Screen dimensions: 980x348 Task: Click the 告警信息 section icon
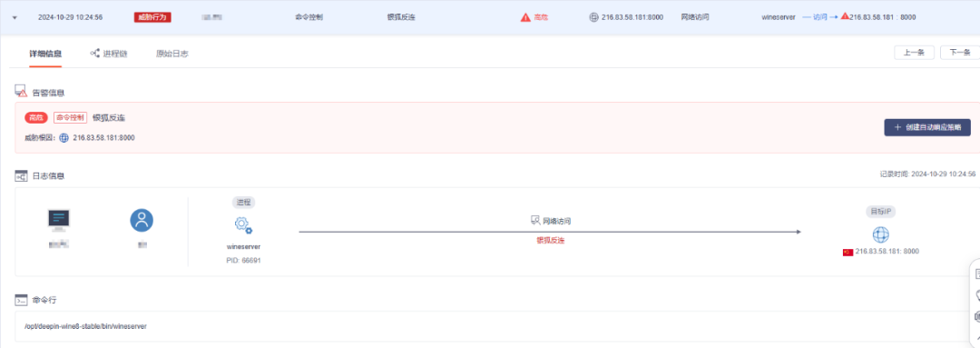pos(21,92)
